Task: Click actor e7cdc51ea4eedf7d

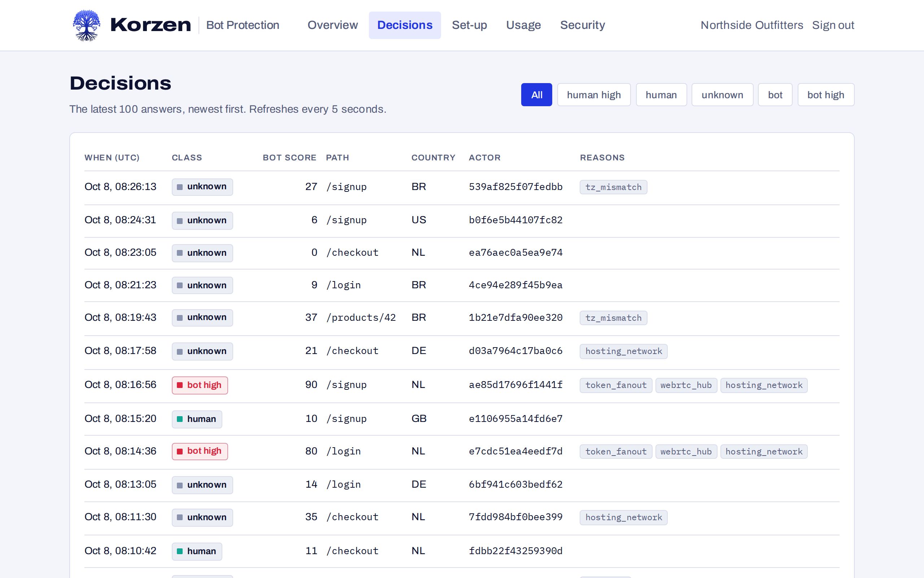Action: click(x=515, y=452)
